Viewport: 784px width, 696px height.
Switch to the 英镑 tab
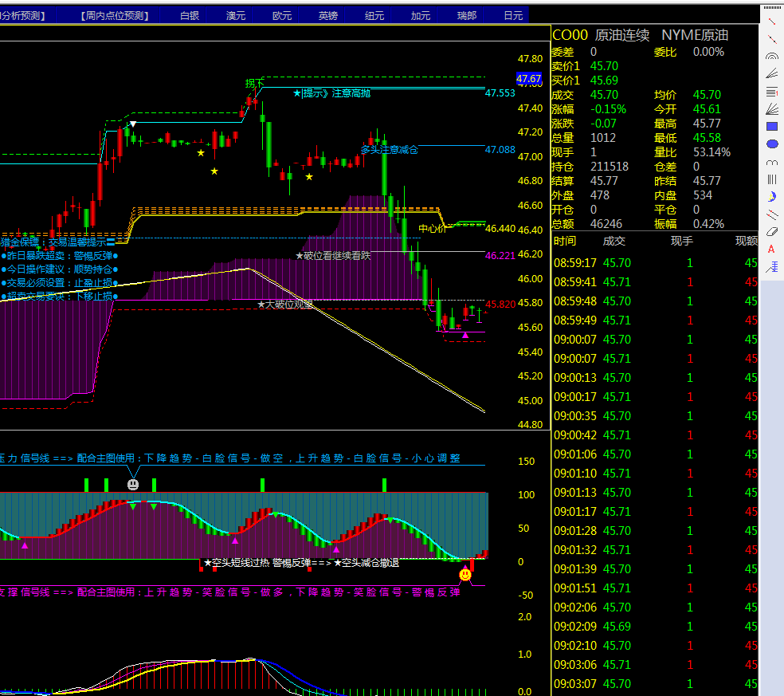click(328, 15)
